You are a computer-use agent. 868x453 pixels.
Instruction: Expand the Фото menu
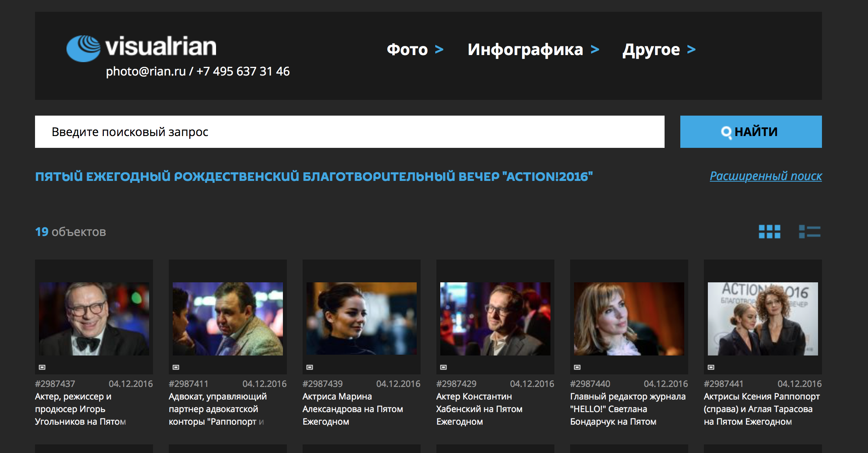[415, 50]
